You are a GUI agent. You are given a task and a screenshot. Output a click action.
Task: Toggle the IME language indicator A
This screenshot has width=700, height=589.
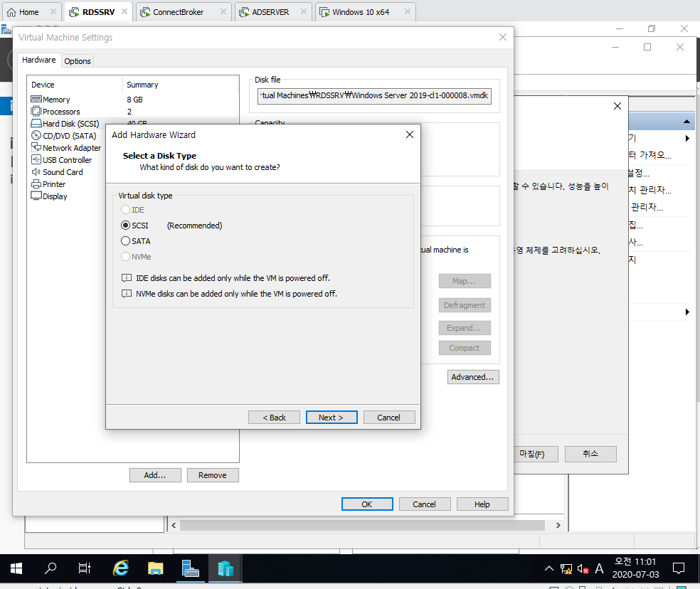(x=599, y=568)
